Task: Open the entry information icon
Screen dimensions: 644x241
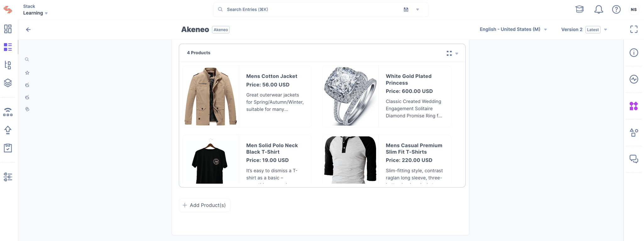Action: [x=634, y=53]
